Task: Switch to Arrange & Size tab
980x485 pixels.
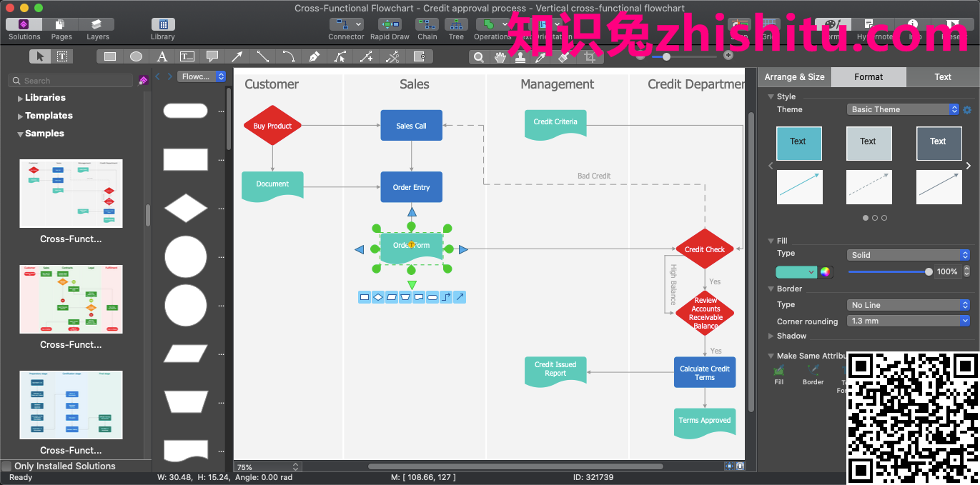Action: 794,77
